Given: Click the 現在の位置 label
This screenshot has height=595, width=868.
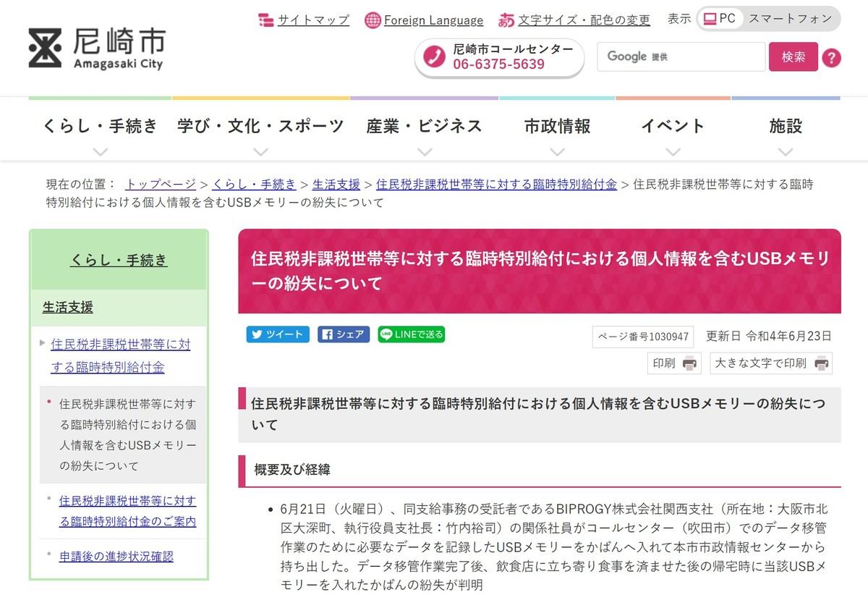Looking at the screenshot, I should point(80,184).
